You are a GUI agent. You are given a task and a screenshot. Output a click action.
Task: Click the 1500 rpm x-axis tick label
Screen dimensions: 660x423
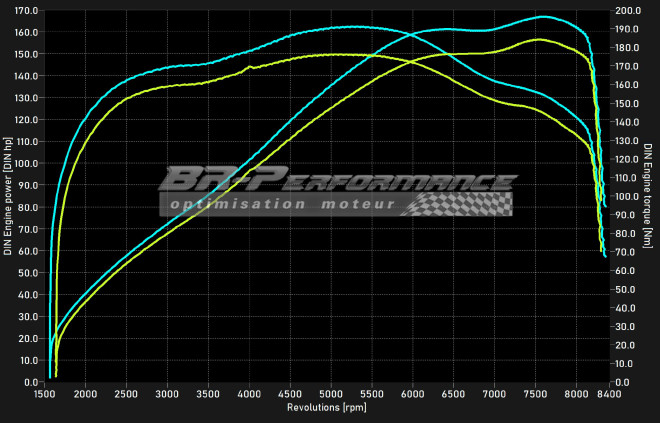(45, 395)
